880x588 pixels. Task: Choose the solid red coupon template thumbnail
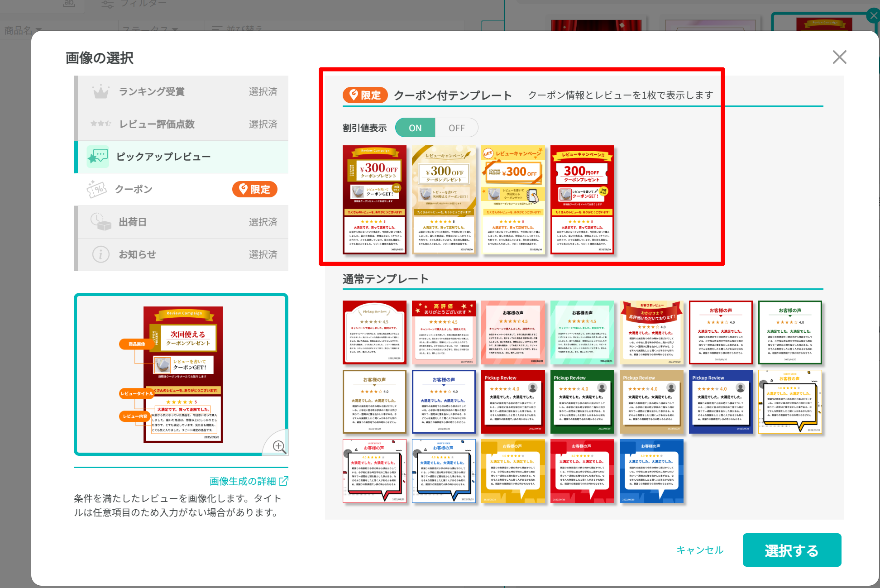point(582,200)
